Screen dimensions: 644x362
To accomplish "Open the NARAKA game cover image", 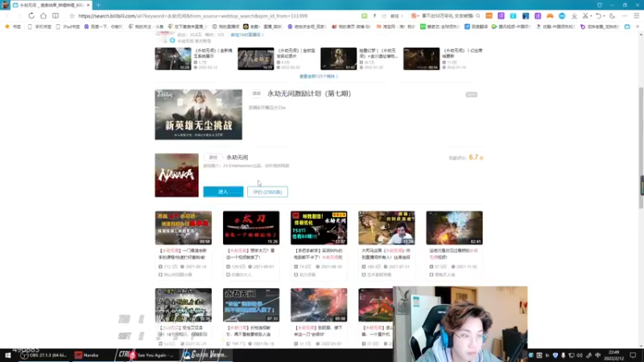I will tap(176, 175).
